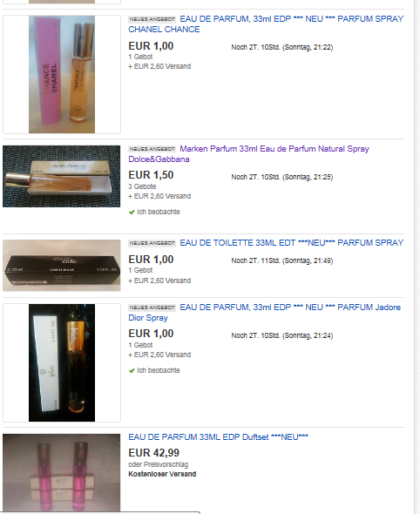Click the vertical scrollbar on the right edge

click(x=417, y=257)
